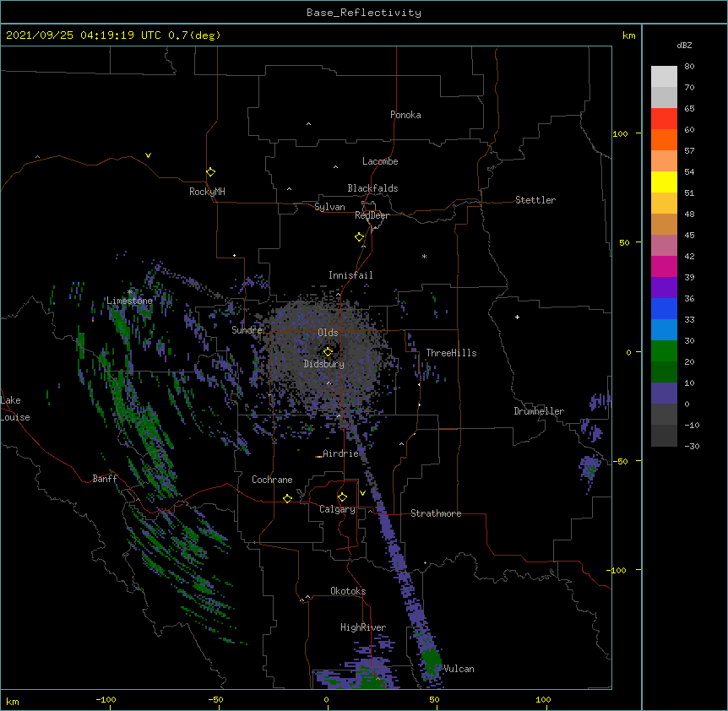728x711 pixels.
Task: Select the yellow diamond marker between Olds and Didsbury
Action: (328, 352)
